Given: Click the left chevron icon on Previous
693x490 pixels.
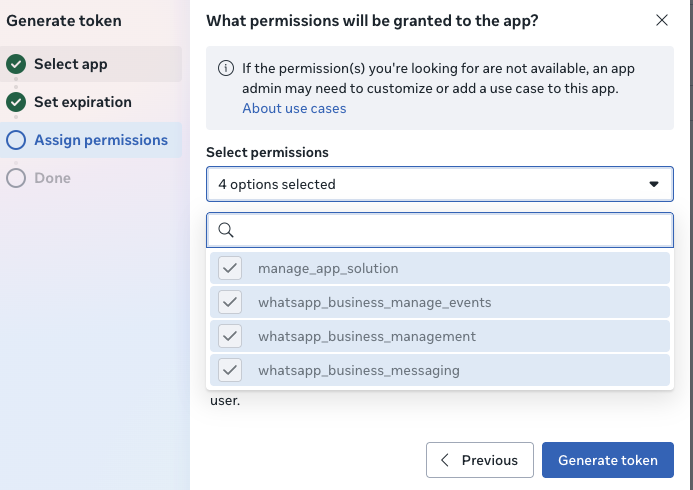Looking at the screenshot, I should [x=445, y=460].
